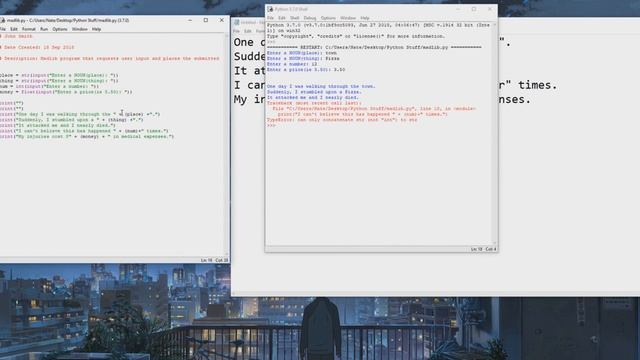Minimize the Python Shell window
This screenshot has height=360, width=640.
coord(458,9)
